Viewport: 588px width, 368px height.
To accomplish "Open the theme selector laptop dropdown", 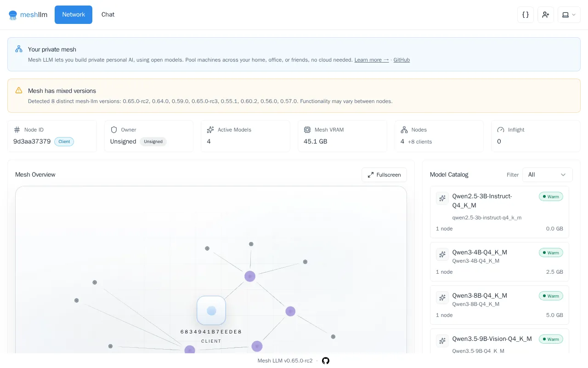I will coord(569,15).
